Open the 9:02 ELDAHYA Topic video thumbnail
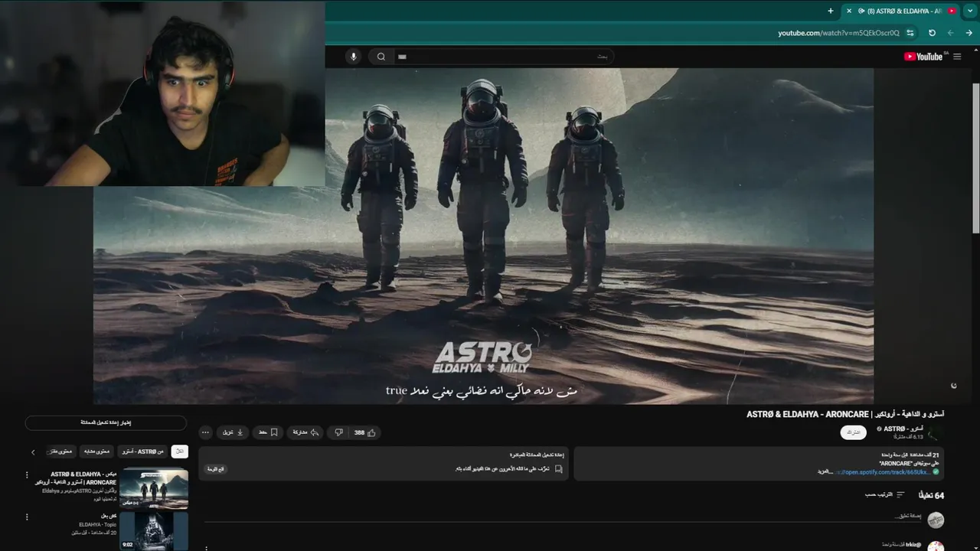This screenshot has height=551, width=980. [154, 531]
